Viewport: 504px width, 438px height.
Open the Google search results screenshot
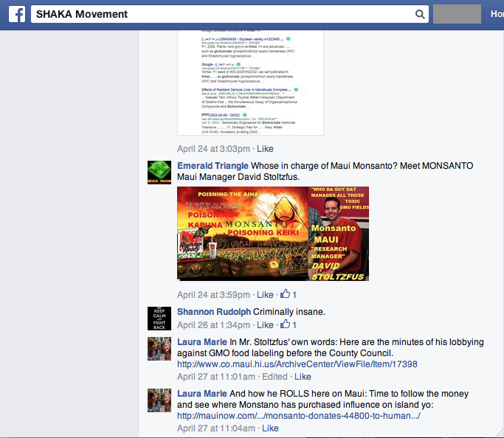pyautogui.click(x=250, y=83)
